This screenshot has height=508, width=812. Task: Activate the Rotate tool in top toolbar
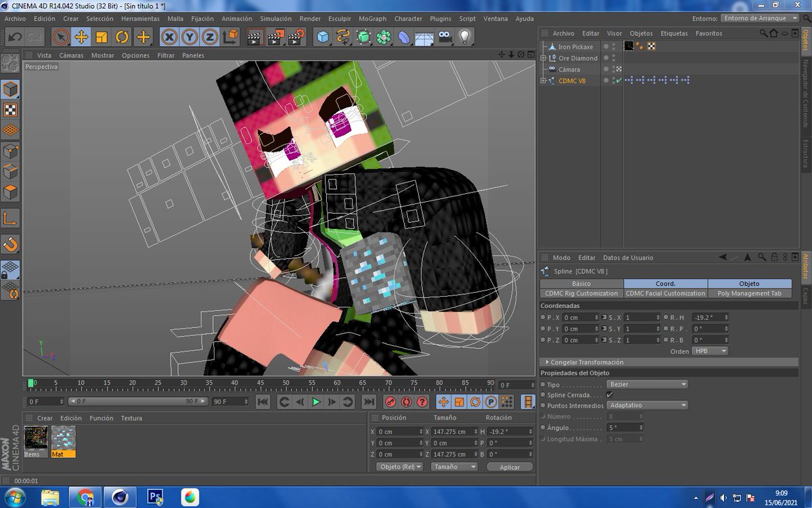click(x=122, y=37)
